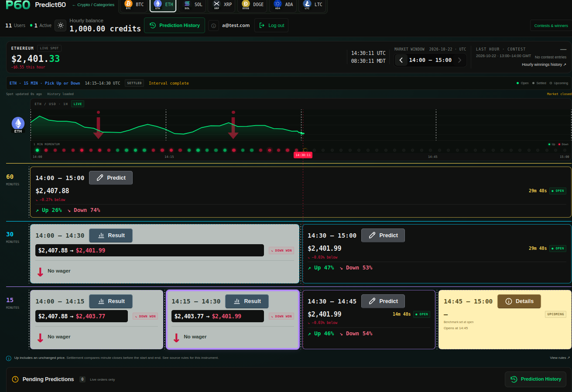Log out of the account
Screen dimensions: 572x392
coord(271,25)
